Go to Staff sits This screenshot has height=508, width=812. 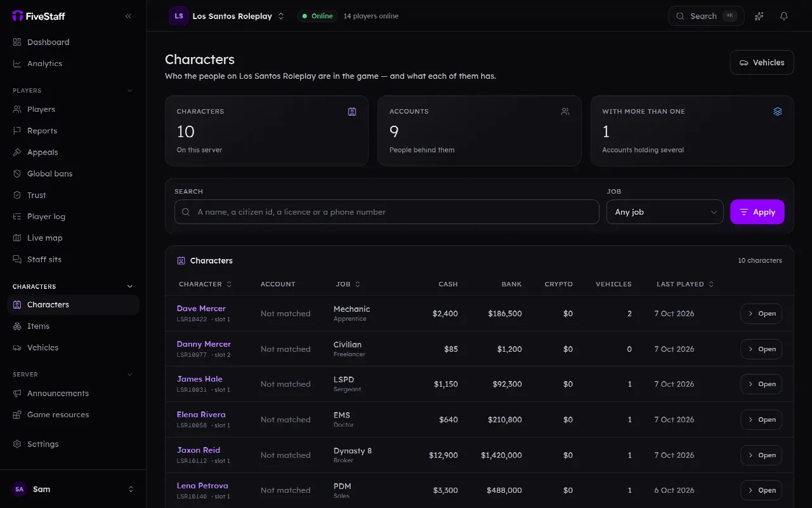click(x=73, y=259)
